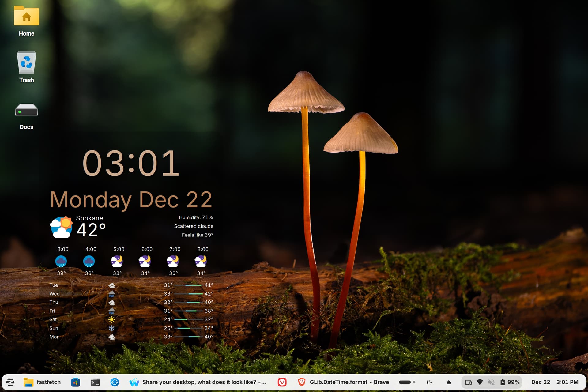Open Vivaldi browser from taskbar
Image resolution: width=588 pixels, height=392 pixels.
click(282, 382)
